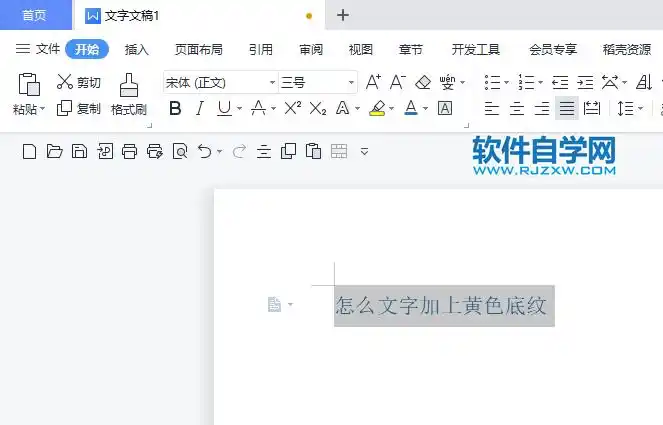Activate the Format Painter 格式刷
Screen dimensions: 663x425
[x=129, y=95]
